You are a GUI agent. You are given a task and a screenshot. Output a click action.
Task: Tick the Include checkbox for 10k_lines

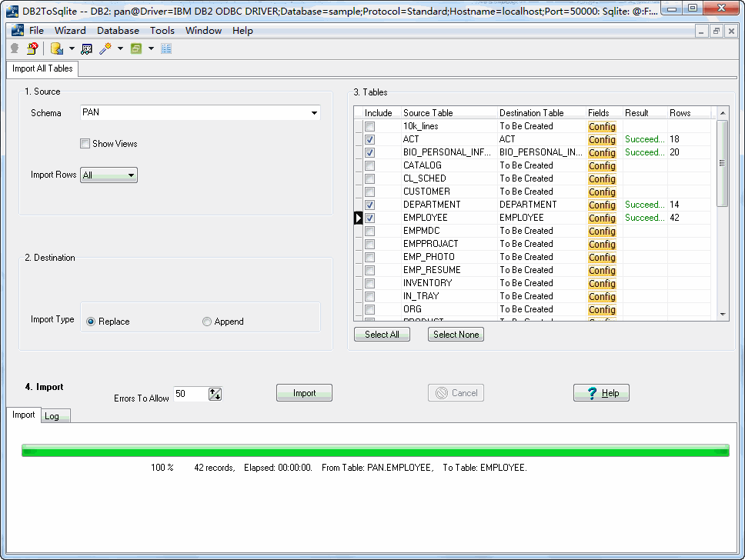point(369,126)
